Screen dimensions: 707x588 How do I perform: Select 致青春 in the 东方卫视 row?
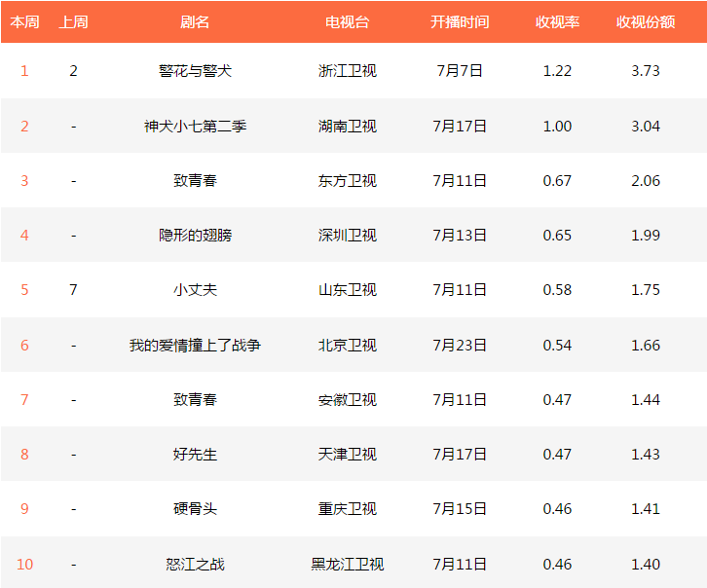pyautogui.click(x=195, y=181)
